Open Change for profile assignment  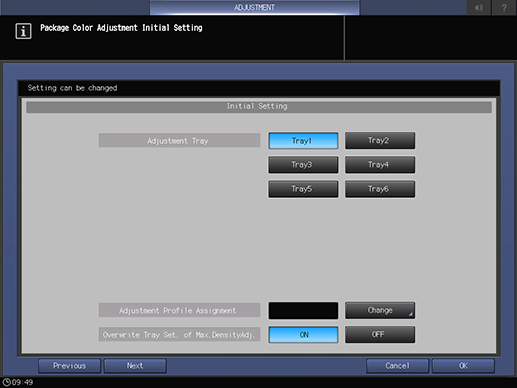tap(380, 310)
